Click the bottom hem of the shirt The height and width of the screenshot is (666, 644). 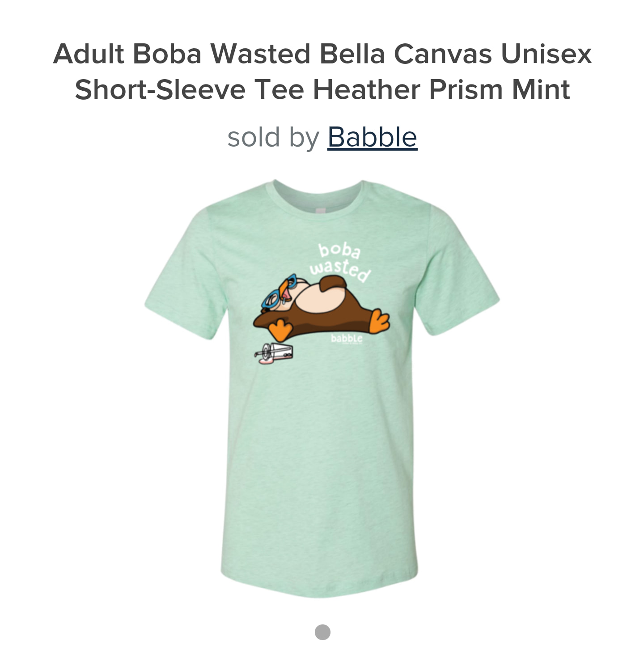click(319, 583)
